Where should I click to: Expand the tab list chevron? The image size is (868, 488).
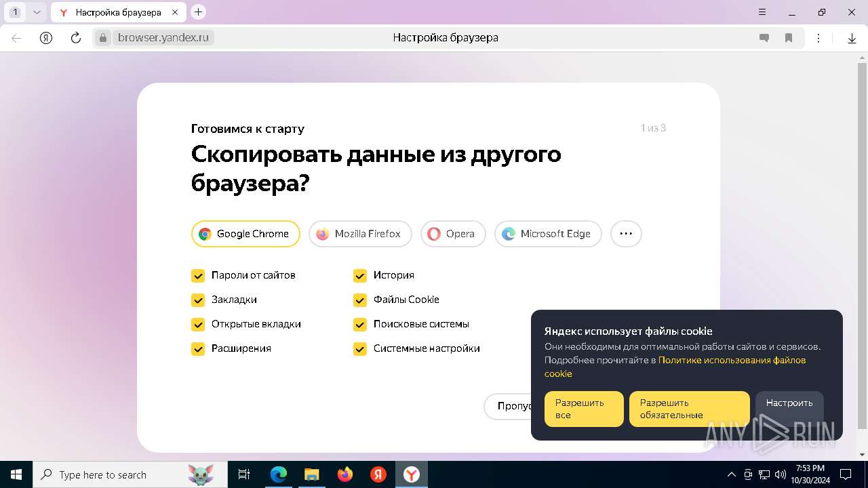coord(37,12)
